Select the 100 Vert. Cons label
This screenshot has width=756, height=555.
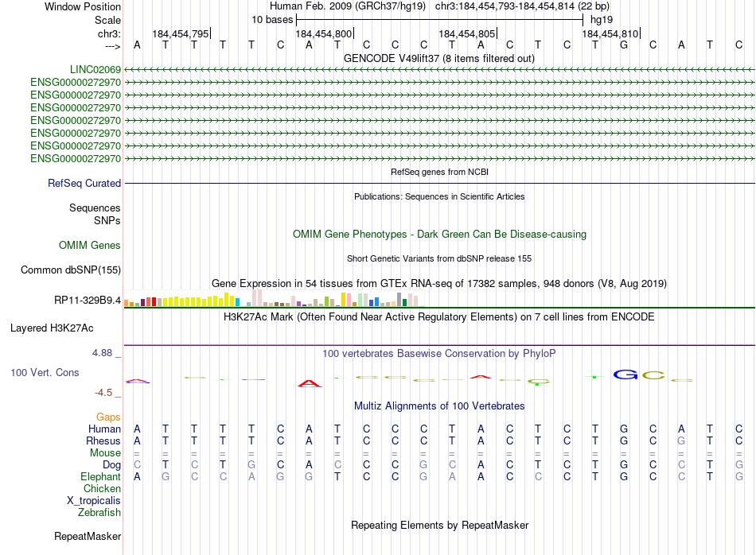tap(45, 372)
